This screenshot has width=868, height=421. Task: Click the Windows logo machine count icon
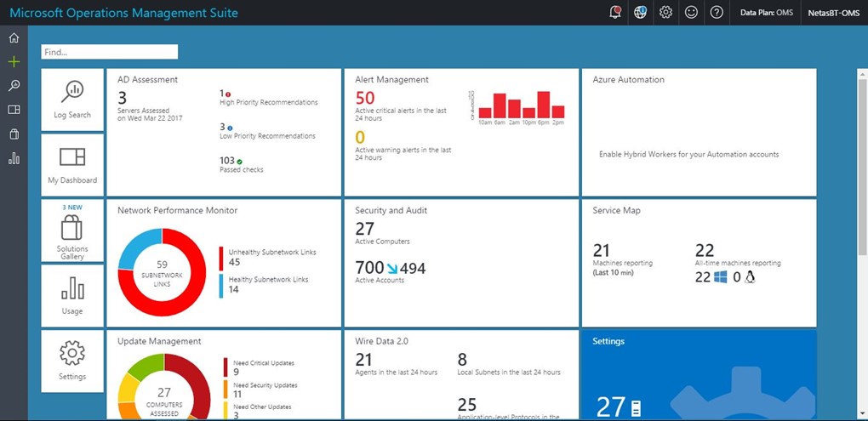point(720,277)
